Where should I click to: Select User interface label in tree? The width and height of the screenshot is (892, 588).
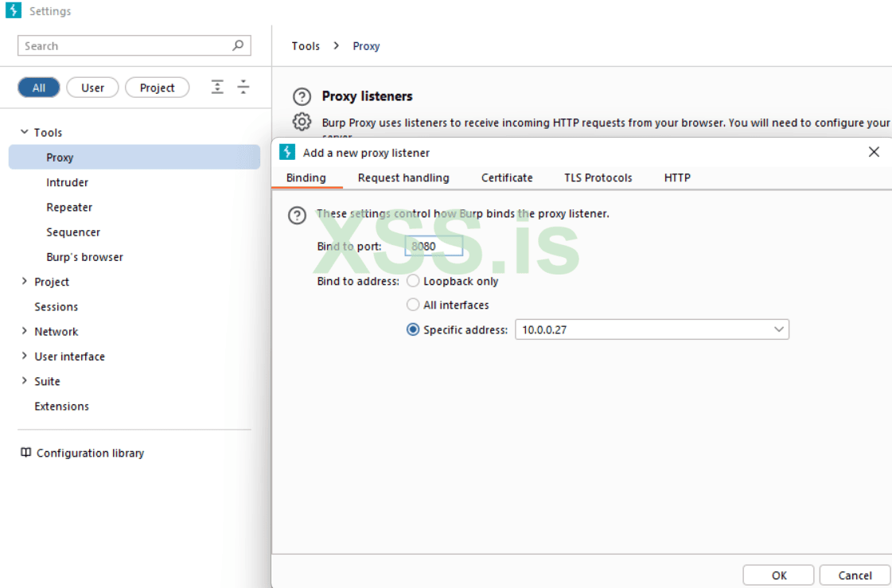click(69, 356)
